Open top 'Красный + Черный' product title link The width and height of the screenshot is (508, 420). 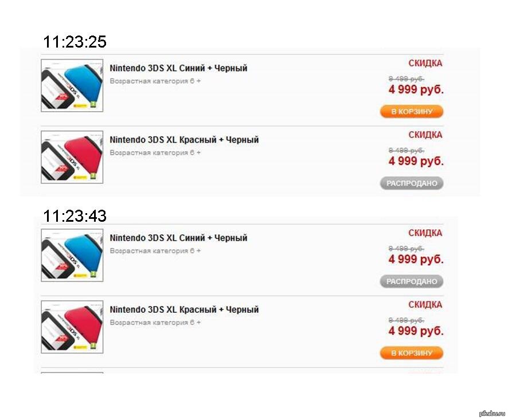185,140
